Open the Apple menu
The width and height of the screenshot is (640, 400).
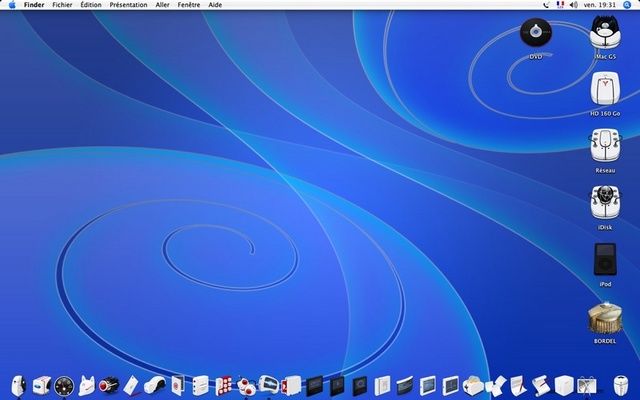pyautogui.click(x=12, y=5)
